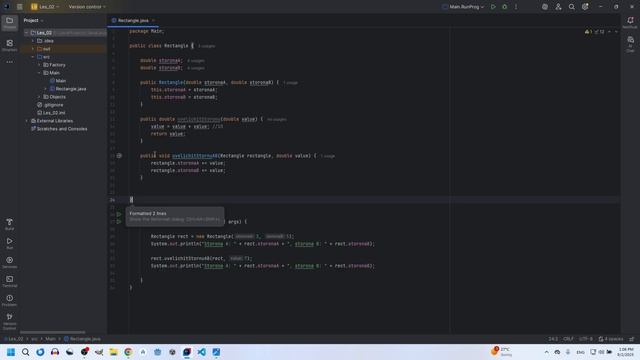Image resolution: width=640 pixels, height=360 pixels.
Task: Open the AI assistant icon in title bar
Action: [x=544, y=7]
